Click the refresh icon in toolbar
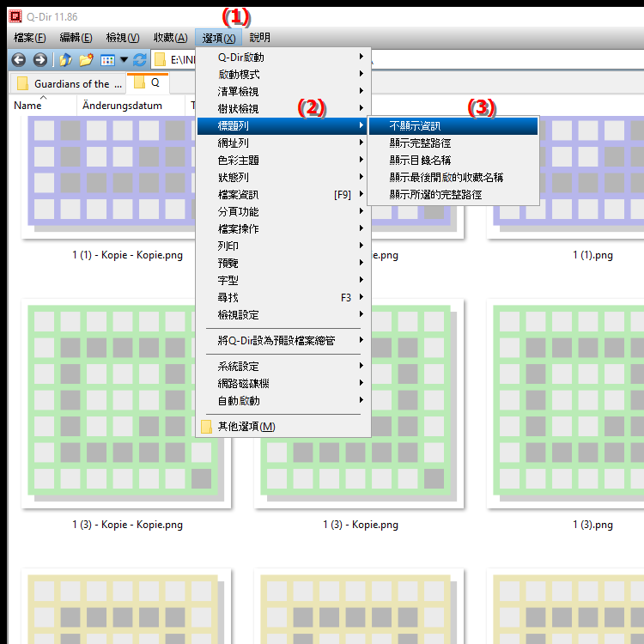Screen dimensions: 644x644 (x=140, y=60)
